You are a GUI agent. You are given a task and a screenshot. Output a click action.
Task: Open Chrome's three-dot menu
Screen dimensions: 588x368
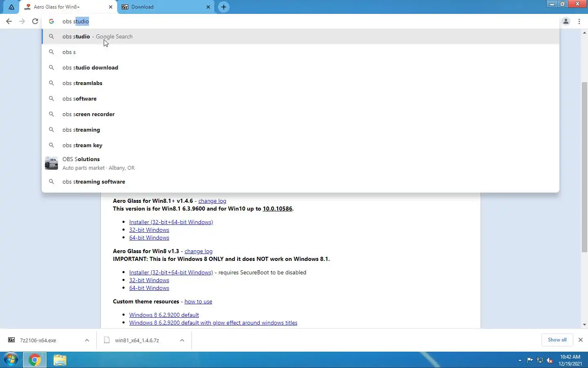tap(579, 21)
